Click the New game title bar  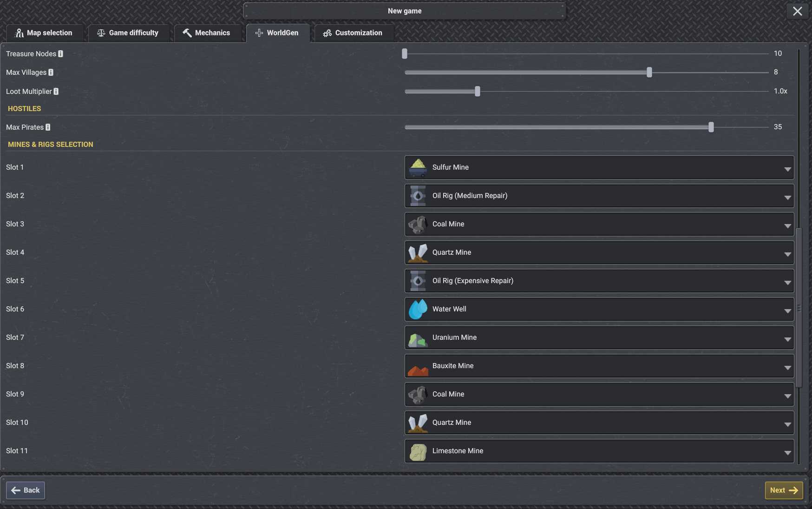pos(405,11)
